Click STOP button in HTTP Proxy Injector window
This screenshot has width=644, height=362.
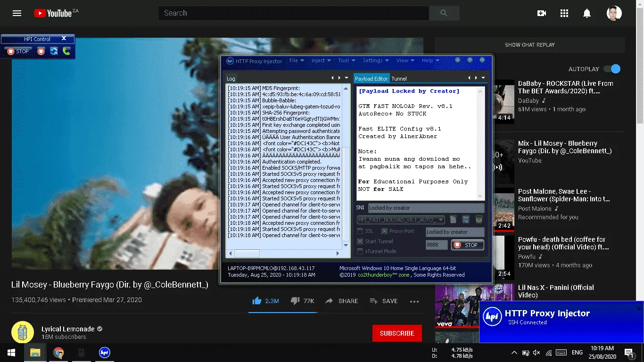coord(467,245)
